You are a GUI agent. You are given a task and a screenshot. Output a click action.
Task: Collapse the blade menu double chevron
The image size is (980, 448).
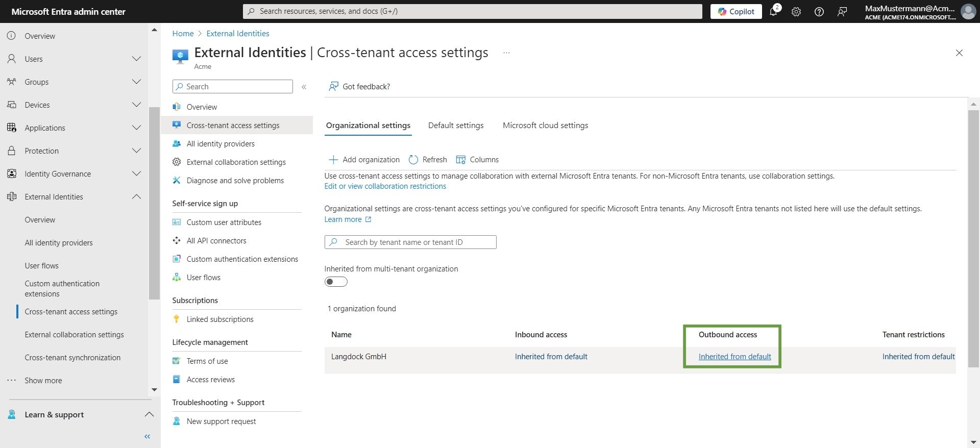[x=304, y=87]
